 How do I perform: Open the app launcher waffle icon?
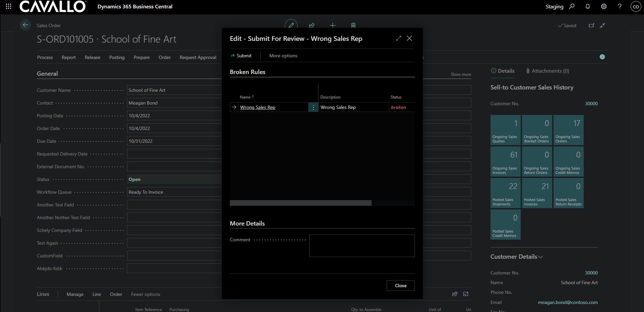[x=9, y=6]
